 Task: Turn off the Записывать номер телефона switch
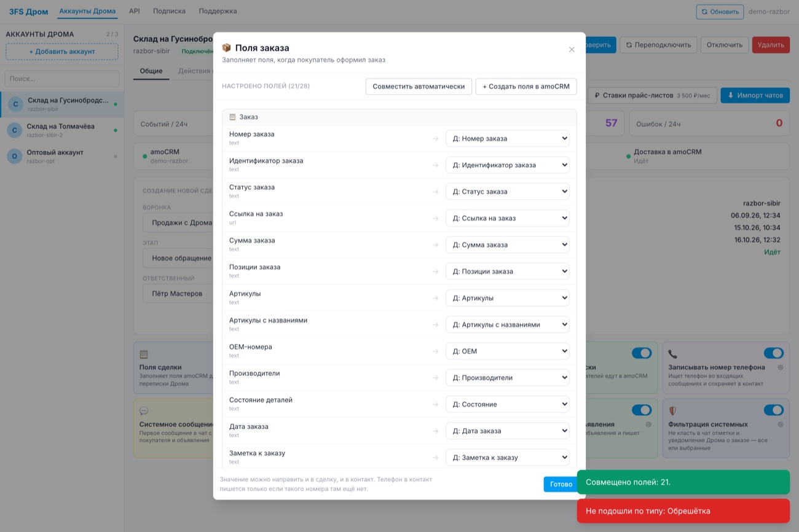774,353
